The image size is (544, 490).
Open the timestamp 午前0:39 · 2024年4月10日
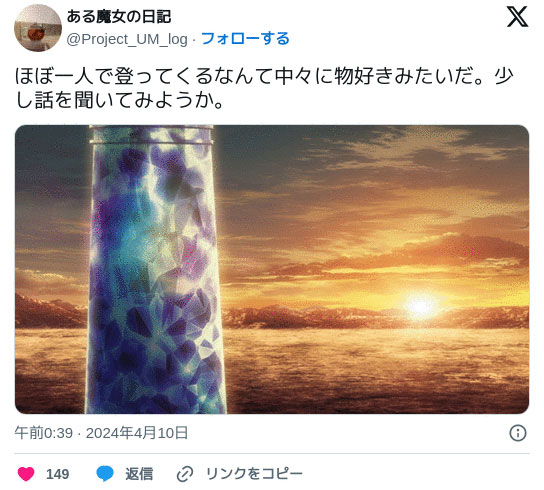tap(101, 433)
